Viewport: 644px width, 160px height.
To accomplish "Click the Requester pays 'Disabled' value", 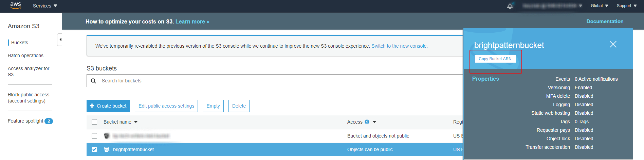I will pyautogui.click(x=584, y=130).
